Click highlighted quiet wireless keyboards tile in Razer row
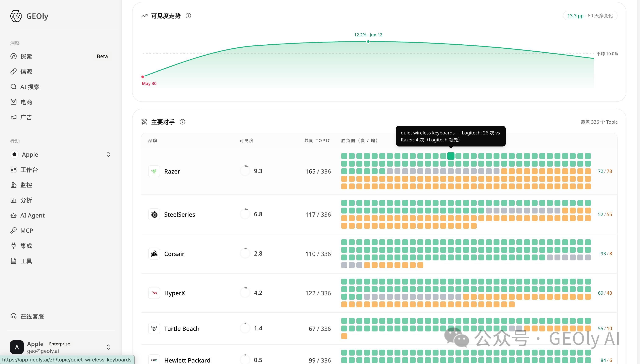This screenshot has height=364, width=640. pos(451,156)
